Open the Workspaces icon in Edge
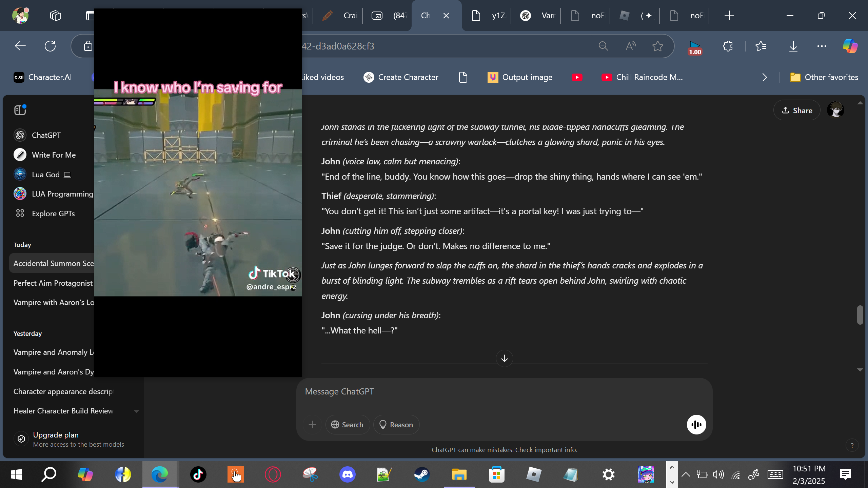868x488 pixels. 55,16
